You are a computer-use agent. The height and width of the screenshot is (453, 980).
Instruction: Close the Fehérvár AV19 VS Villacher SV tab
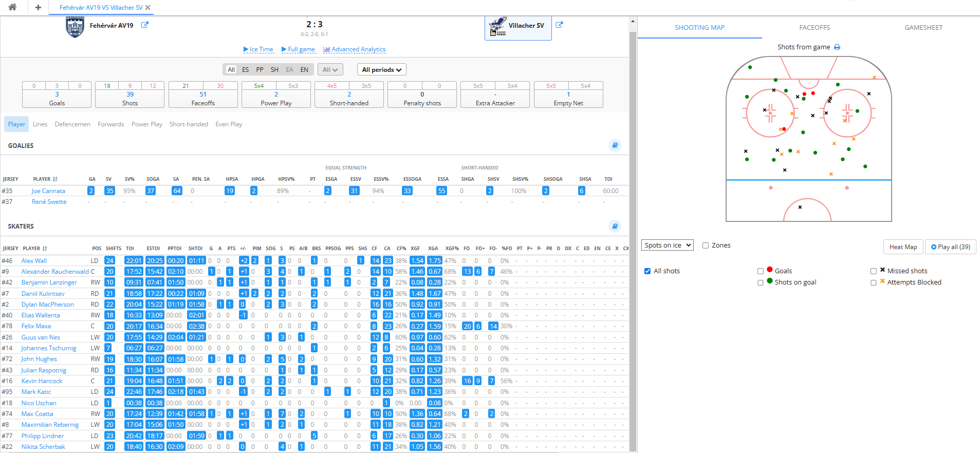tap(148, 8)
